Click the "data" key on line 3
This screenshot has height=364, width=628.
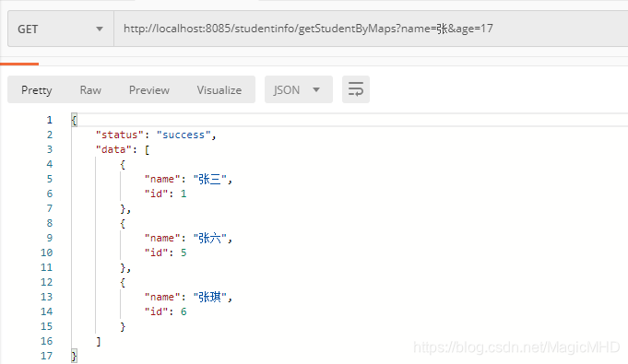[113, 150]
